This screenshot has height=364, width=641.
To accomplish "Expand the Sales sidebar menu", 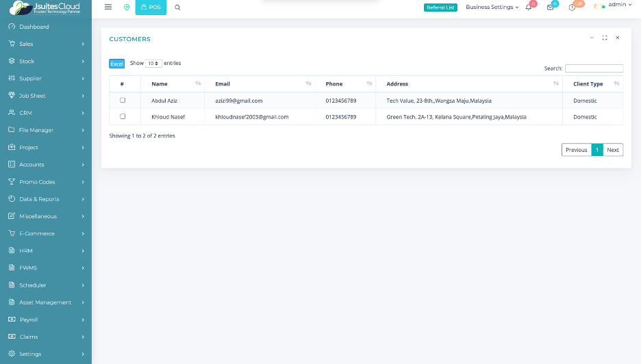I will (46, 44).
